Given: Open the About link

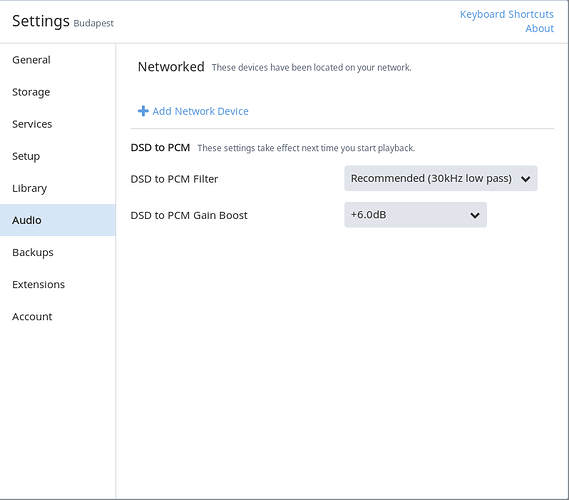Looking at the screenshot, I should click(x=539, y=28).
